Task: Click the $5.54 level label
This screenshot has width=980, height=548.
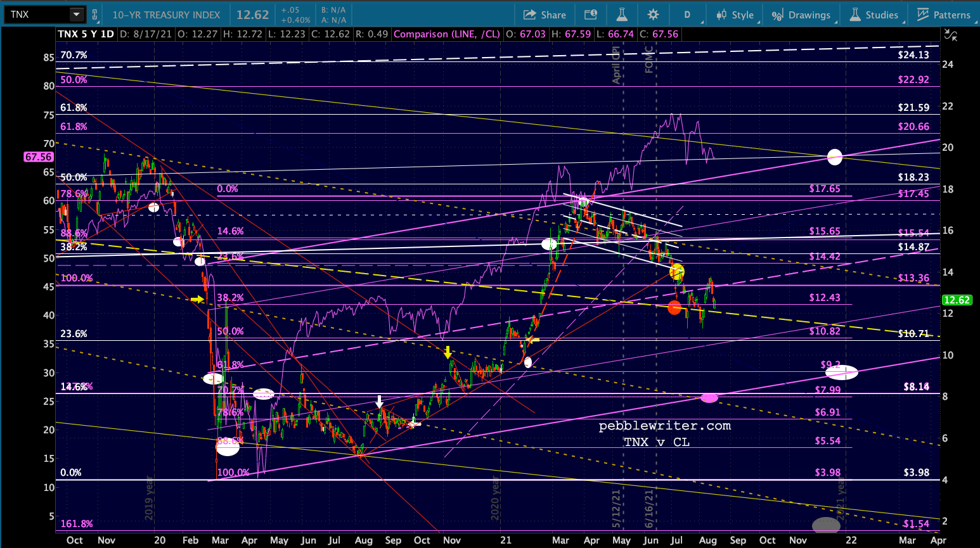Action: pyautogui.click(x=828, y=441)
